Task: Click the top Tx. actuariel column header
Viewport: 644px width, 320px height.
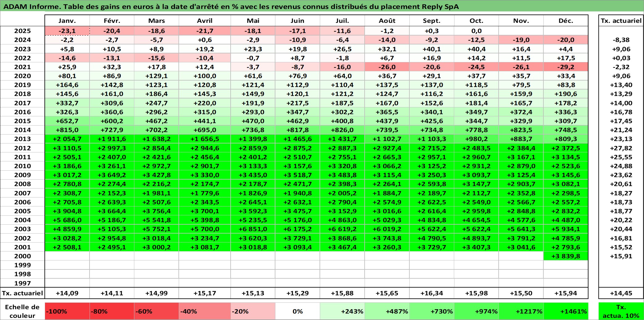Action: coord(621,21)
